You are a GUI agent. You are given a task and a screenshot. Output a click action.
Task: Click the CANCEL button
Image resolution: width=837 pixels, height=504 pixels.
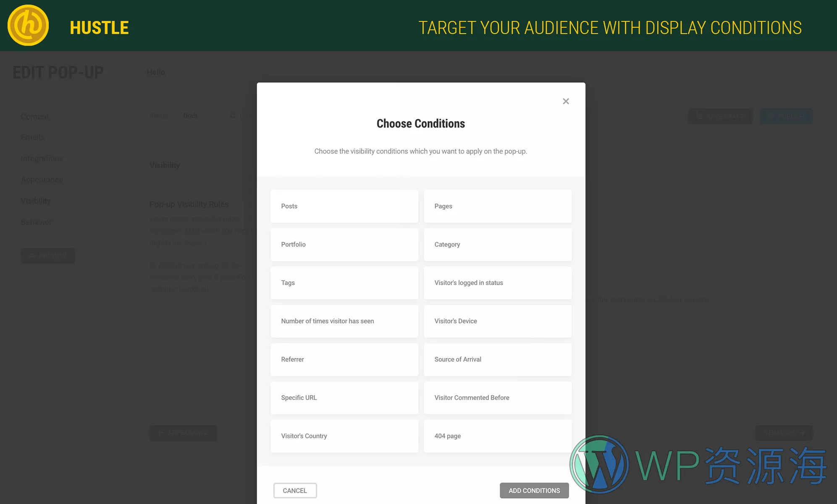(295, 490)
